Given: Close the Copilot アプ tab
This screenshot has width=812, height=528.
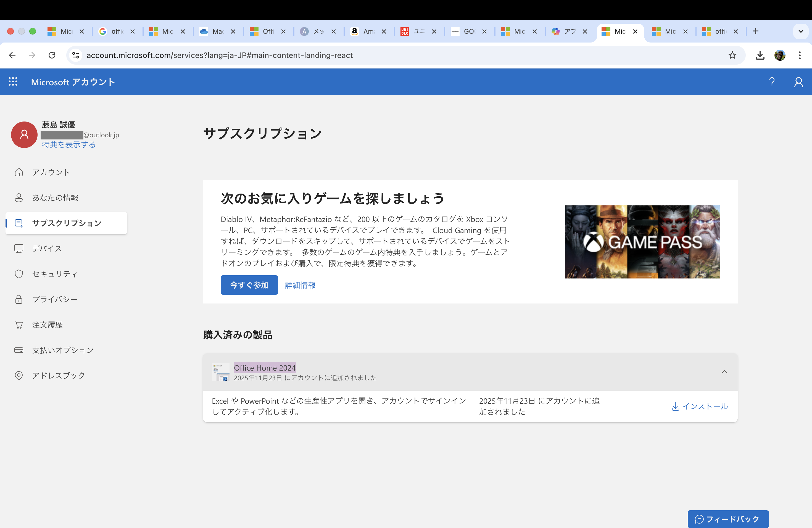Looking at the screenshot, I should click(585, 31).
